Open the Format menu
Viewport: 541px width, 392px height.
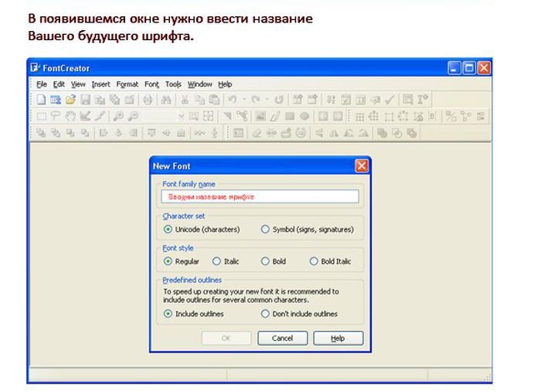(x=128, y=84)
